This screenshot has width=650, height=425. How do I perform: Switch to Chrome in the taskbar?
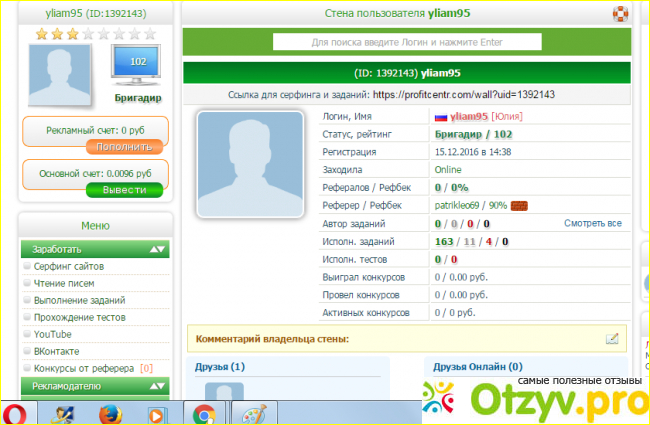[x=204, y=413]
